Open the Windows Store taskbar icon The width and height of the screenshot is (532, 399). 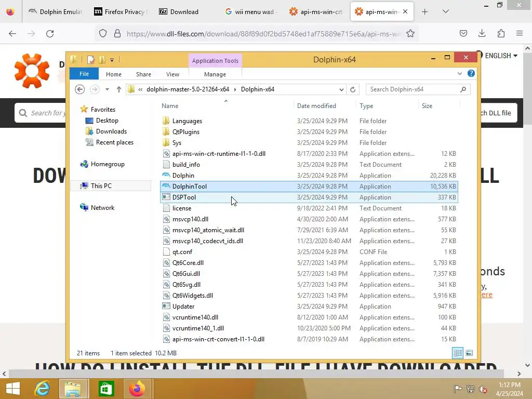(106, 389)
